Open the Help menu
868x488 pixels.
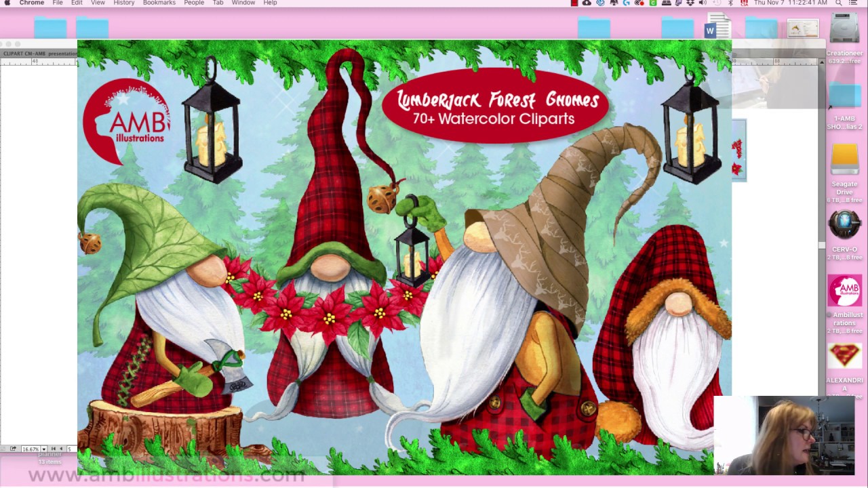(270, 3)
